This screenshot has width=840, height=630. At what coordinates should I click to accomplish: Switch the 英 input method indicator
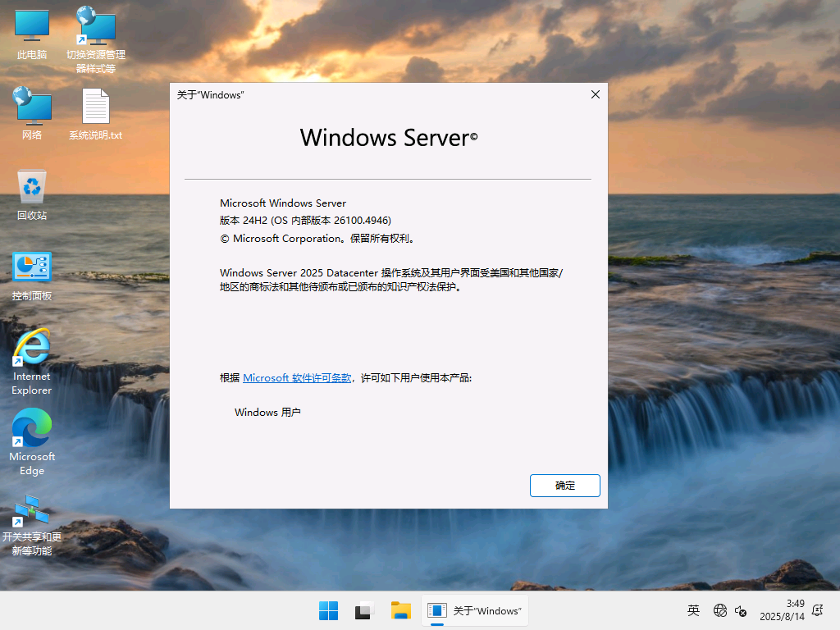(x=693, y=610)
